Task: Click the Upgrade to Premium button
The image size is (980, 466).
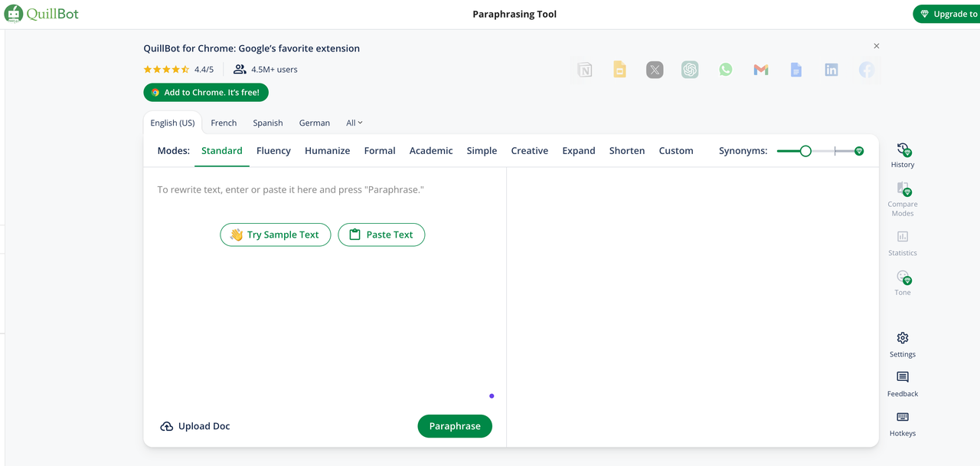Action: click(946, 14)
